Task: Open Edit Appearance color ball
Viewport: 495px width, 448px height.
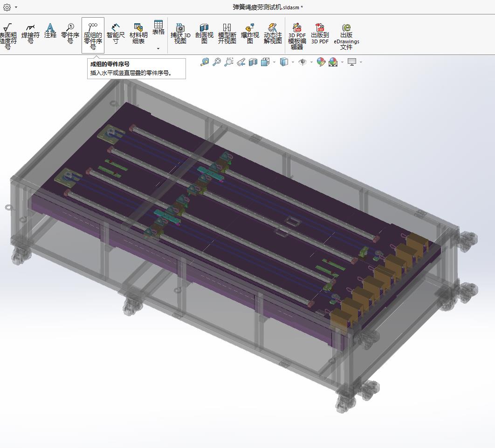Action: coord(321,62)
